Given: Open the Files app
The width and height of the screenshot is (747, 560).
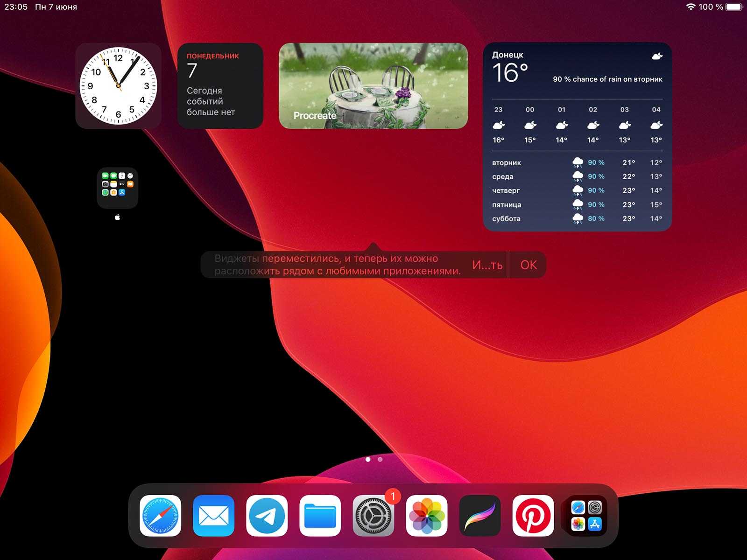Looking at the screenshot, I should pos(320,516).
